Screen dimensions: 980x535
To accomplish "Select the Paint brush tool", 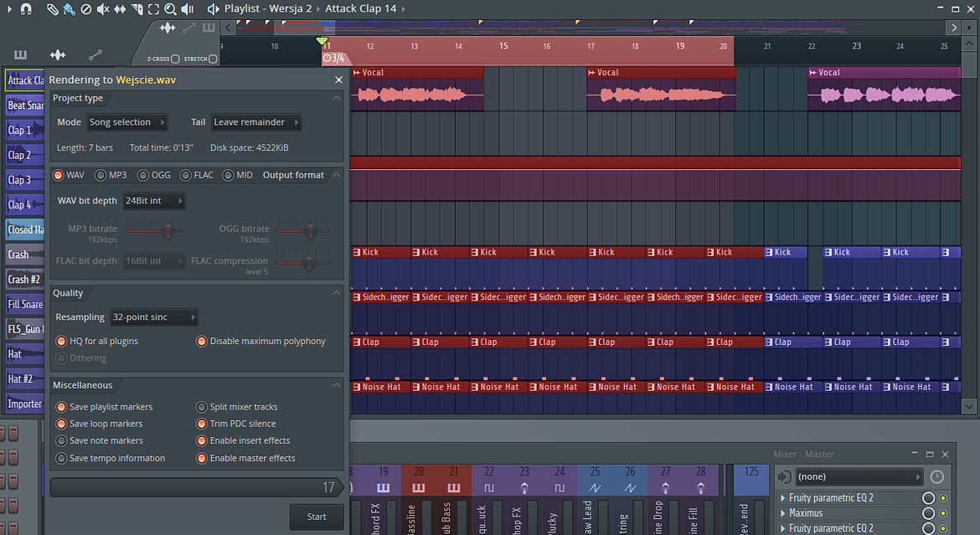I will pos(70,8).
